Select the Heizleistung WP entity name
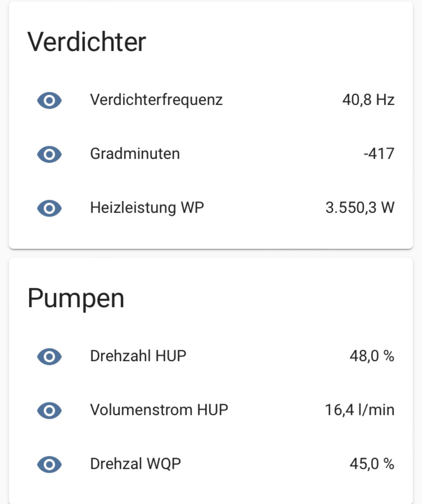This screenshot has width=422, height=504. [x=147, y=208]
